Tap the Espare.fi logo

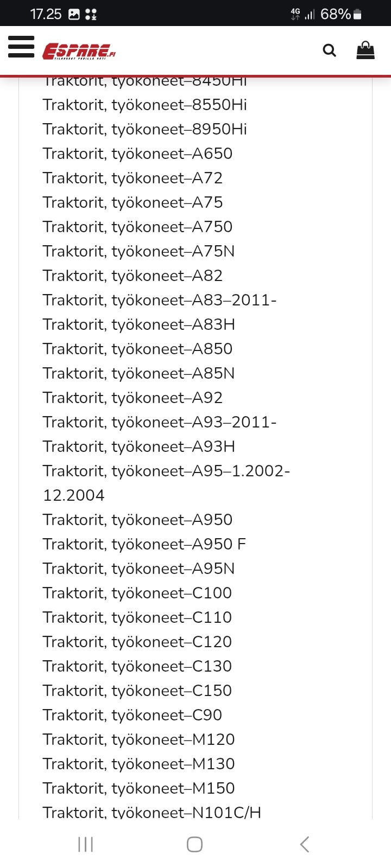pos(79,51)
